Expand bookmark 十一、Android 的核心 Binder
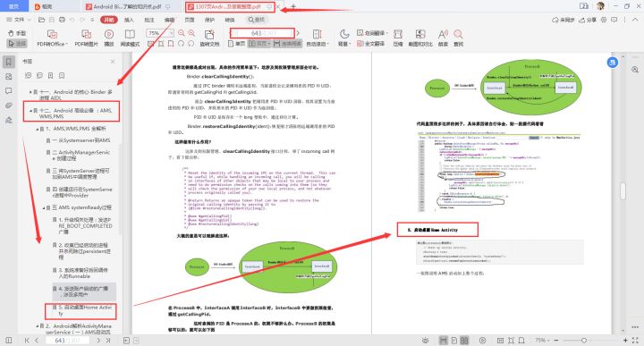Screen dimensions: 644x346 click(30, 92)
